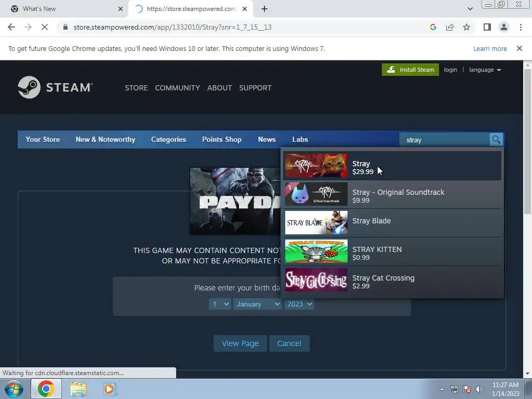Click the browser forward arrow

coord(28,27)
